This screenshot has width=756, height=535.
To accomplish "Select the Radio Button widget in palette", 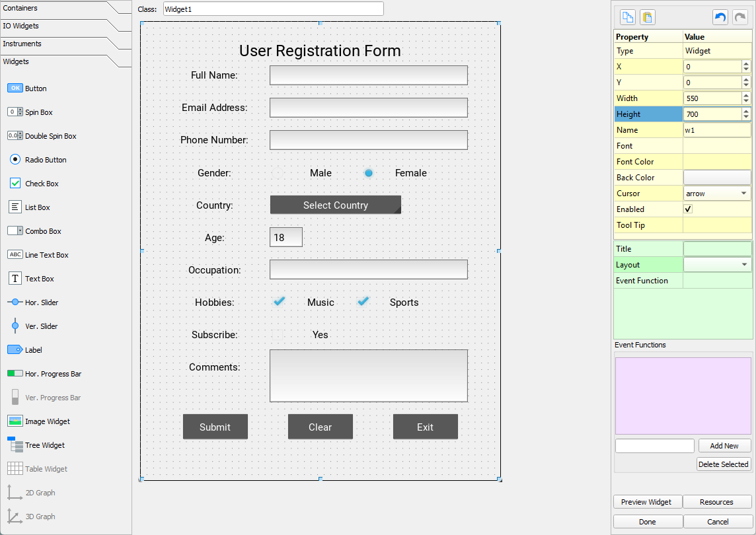I will point(15,160).
